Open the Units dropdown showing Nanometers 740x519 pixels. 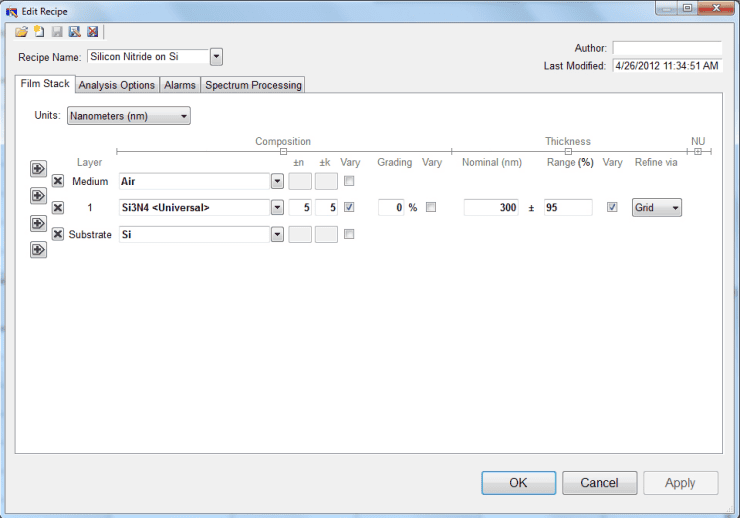(x=129, y=116)
